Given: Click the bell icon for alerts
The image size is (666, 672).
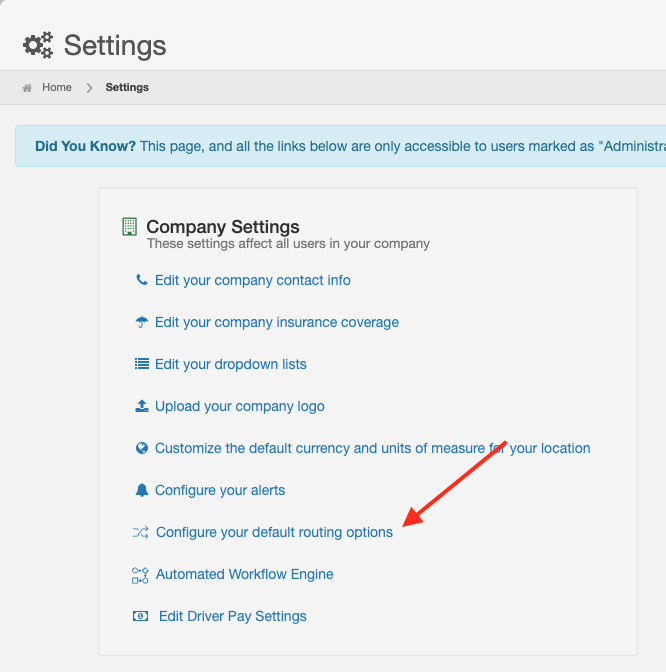Looking at the screenshot, I should click(x=142, y=490).
